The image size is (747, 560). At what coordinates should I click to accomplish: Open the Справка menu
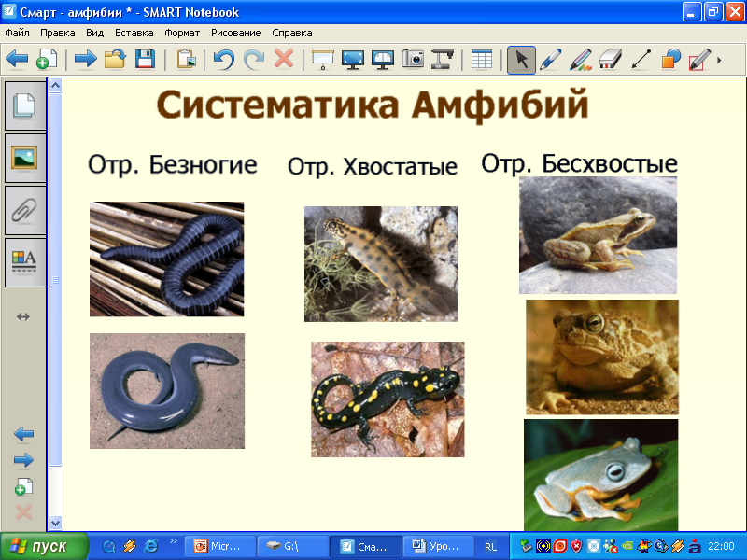(x=292, y=33)
